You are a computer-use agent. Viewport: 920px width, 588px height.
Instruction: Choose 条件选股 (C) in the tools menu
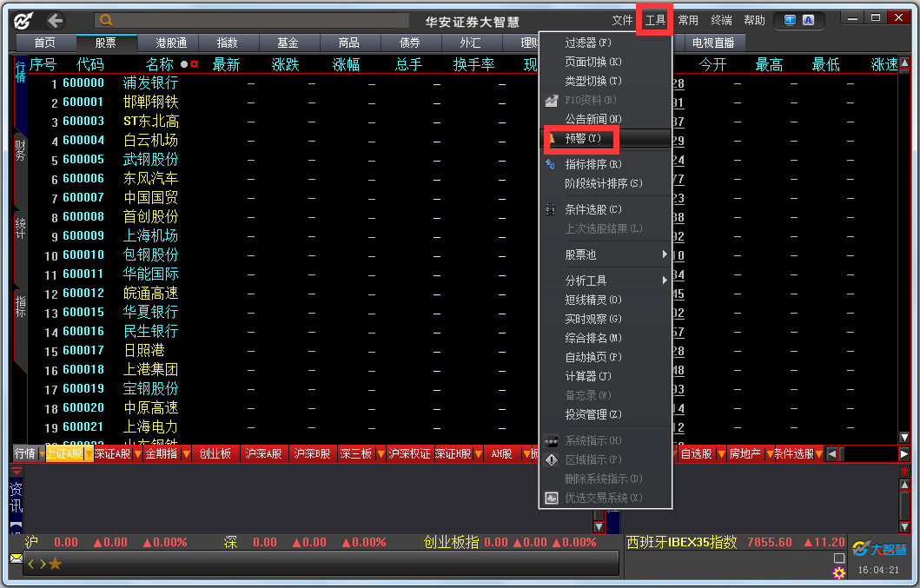click(606, 209)
